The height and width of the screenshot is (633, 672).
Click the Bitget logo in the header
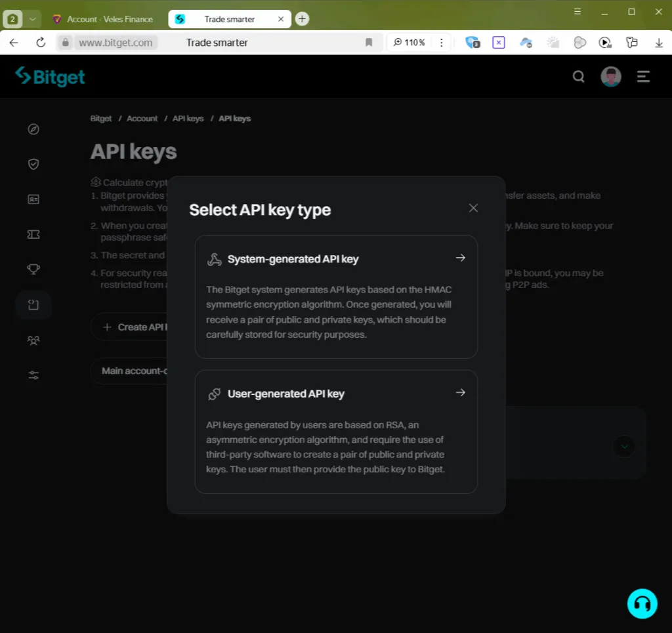(50, 76)
